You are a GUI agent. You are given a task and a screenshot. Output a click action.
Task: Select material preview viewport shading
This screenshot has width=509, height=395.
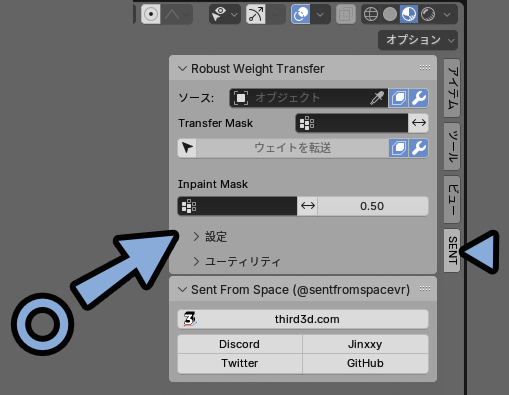click(409, 14)
